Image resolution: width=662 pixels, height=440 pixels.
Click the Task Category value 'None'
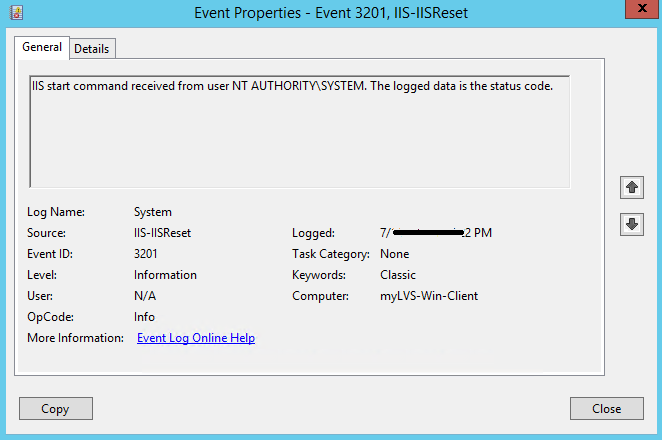395,254
